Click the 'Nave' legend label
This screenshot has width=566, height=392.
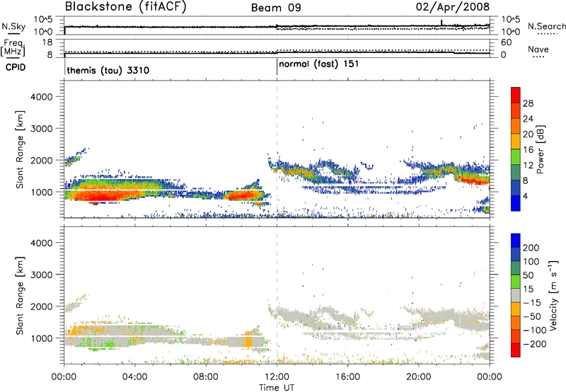click(538, 49)
